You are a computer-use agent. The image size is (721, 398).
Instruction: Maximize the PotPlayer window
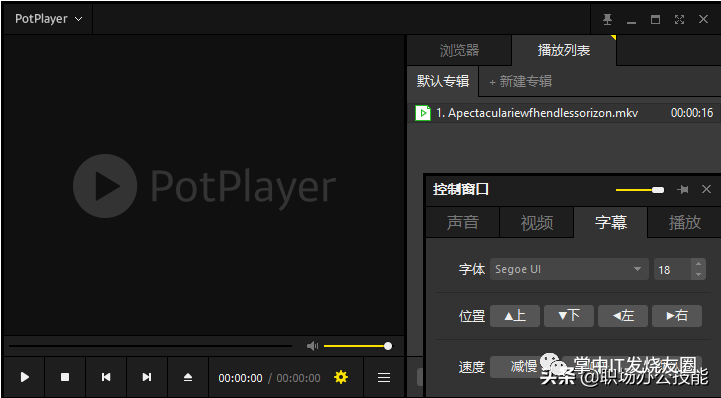tap(655, 19)
